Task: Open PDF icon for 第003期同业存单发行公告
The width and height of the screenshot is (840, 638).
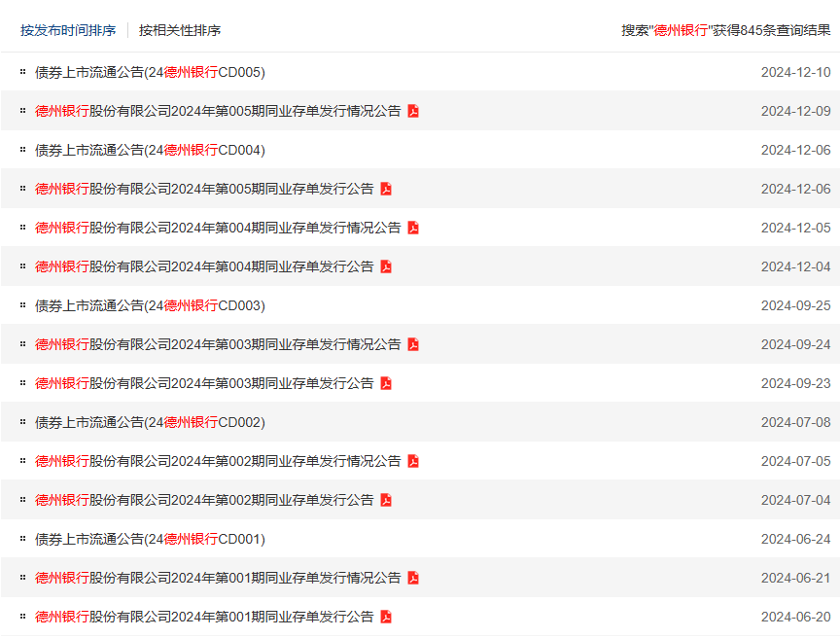Action: pos(386,383)
